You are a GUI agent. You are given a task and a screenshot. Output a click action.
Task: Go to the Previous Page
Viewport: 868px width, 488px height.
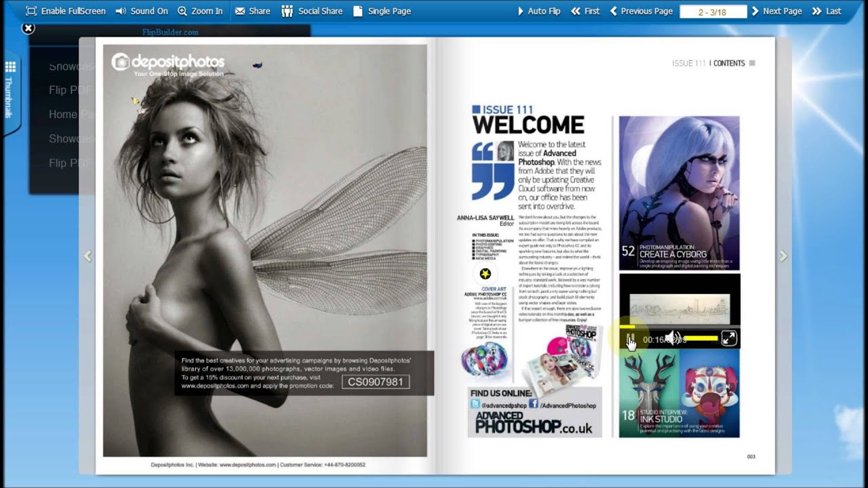click(641, 11)
